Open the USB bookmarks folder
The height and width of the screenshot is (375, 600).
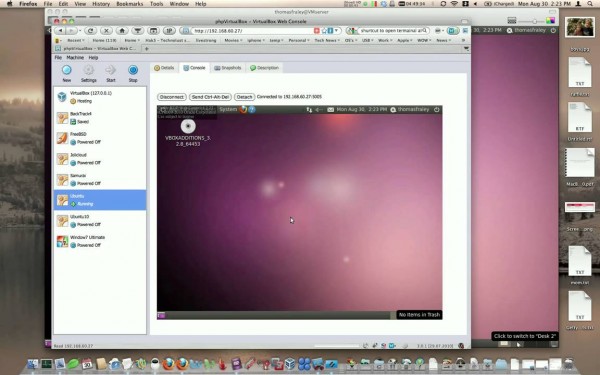tap(368, 40)
